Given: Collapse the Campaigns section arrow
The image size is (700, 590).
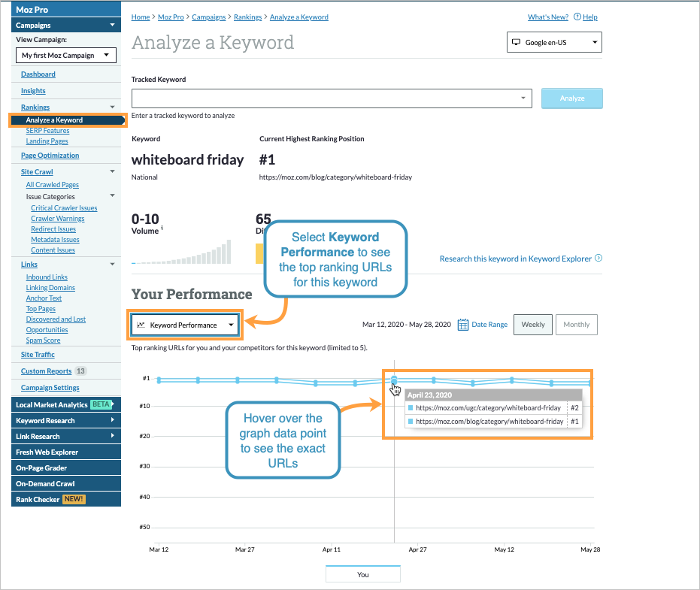Looking at the screenshot, I should 112,25.
